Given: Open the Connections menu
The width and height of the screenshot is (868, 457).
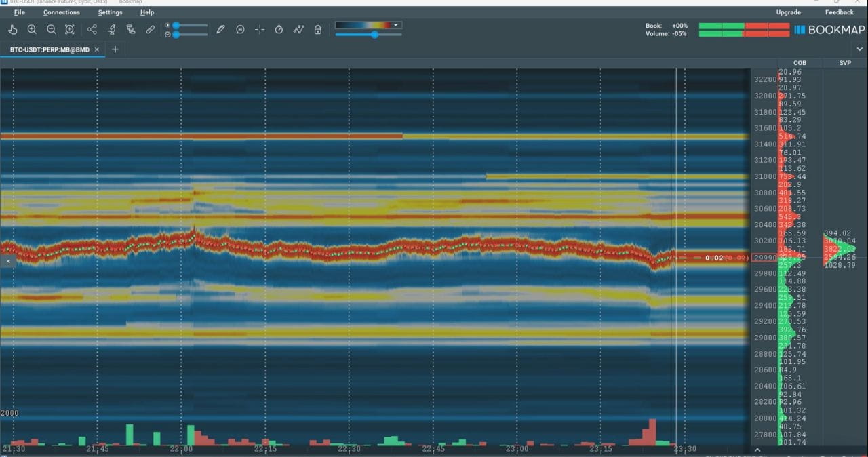Looking at the screenshot, I should point(61,12).
